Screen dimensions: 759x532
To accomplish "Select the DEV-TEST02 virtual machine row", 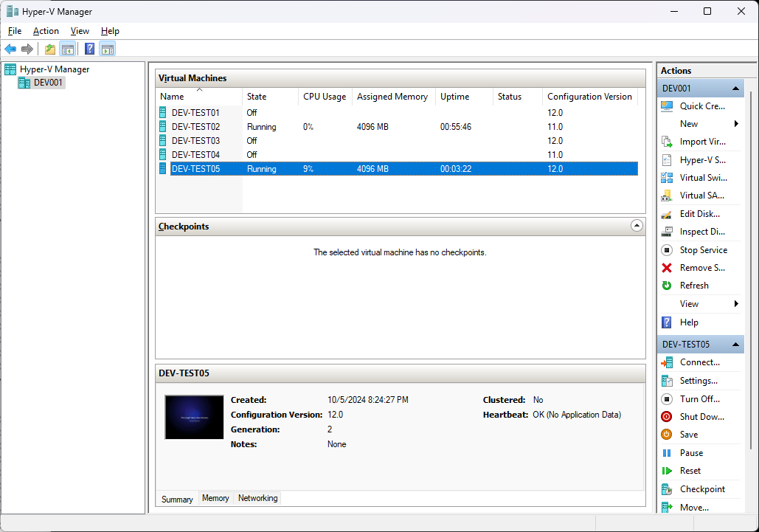I will (x=398, y=127).
